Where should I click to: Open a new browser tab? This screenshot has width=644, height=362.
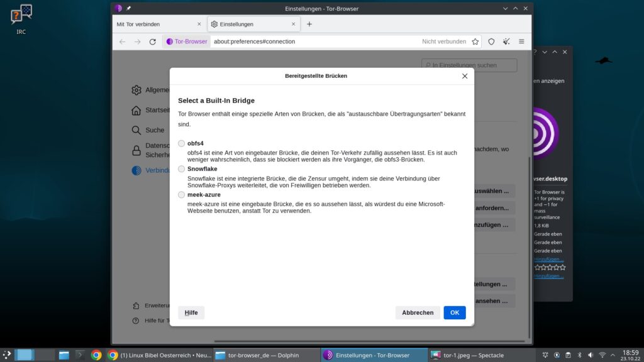(x=309, y=25)
